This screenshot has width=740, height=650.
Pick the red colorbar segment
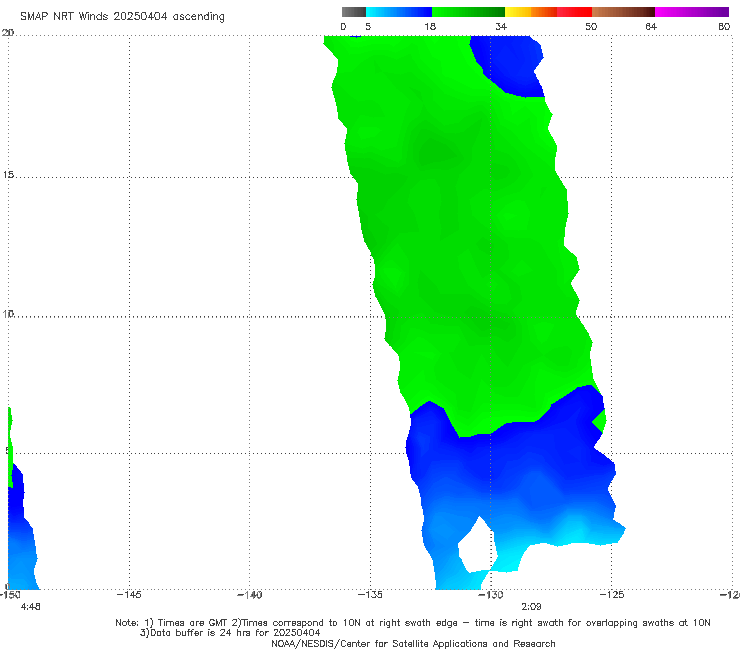(574, 12)
